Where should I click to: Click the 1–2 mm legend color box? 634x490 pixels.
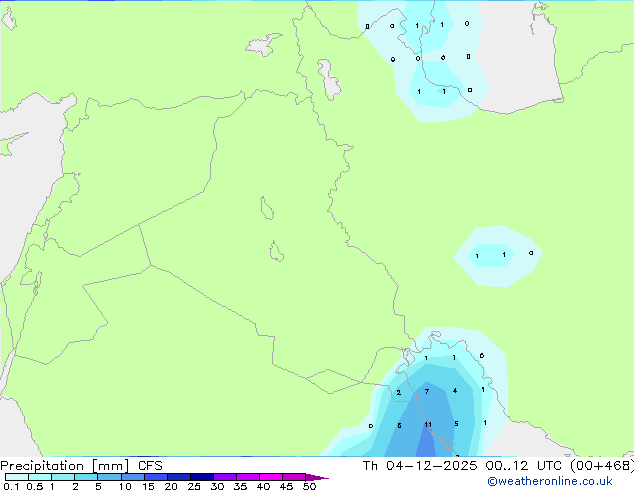(x=63, y=477)
